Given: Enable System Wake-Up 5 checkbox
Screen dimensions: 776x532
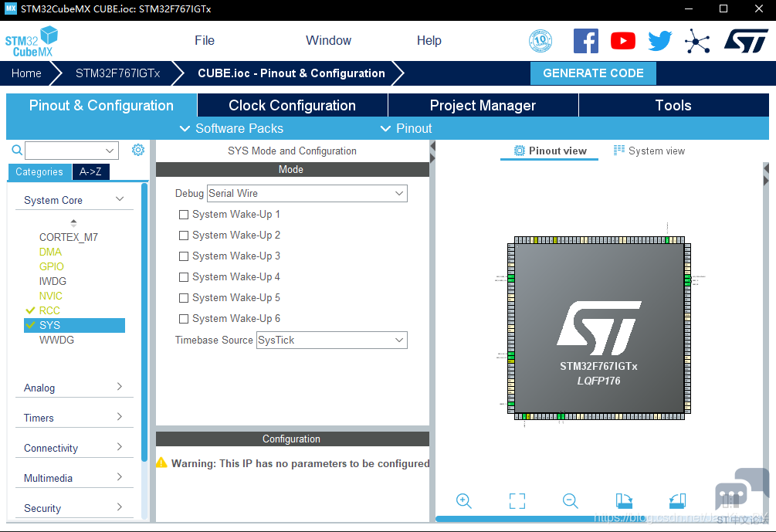Looking at the screenshot, I should (x=184, y=297).
